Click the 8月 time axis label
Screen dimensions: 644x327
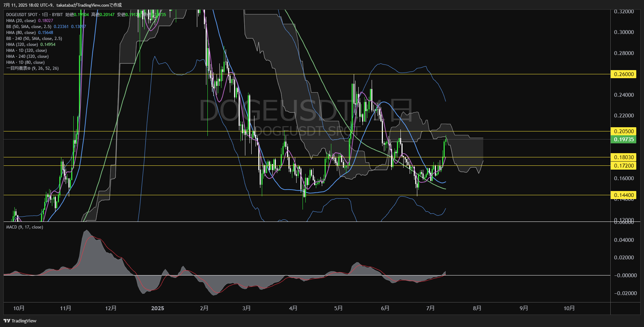click(x=477, y=308)
